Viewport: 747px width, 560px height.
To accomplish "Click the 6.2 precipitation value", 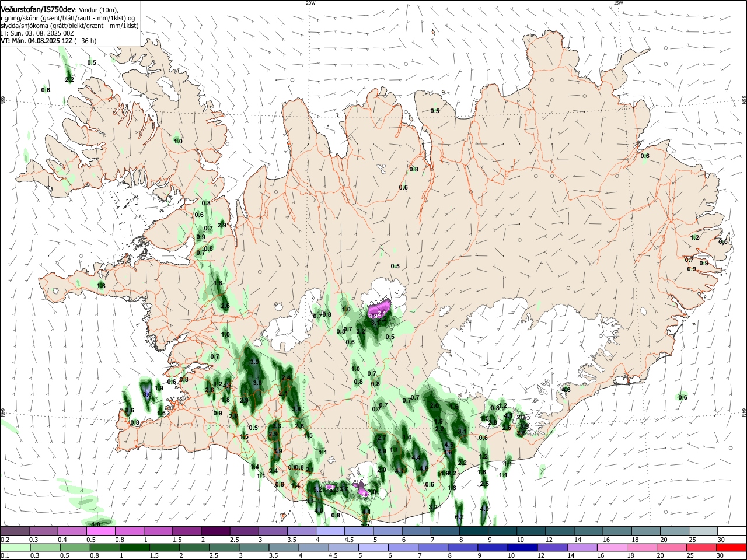I will (x=459, y=517).
